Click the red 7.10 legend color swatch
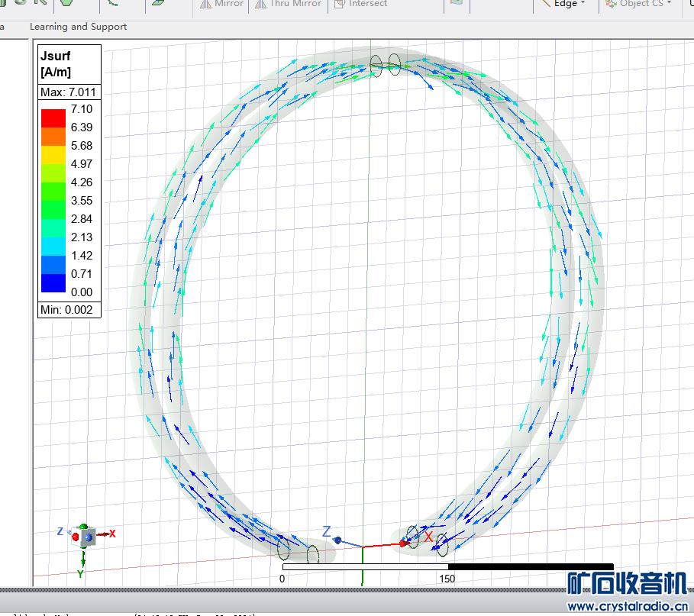This screenshot has height=616, width=694. 53,118
